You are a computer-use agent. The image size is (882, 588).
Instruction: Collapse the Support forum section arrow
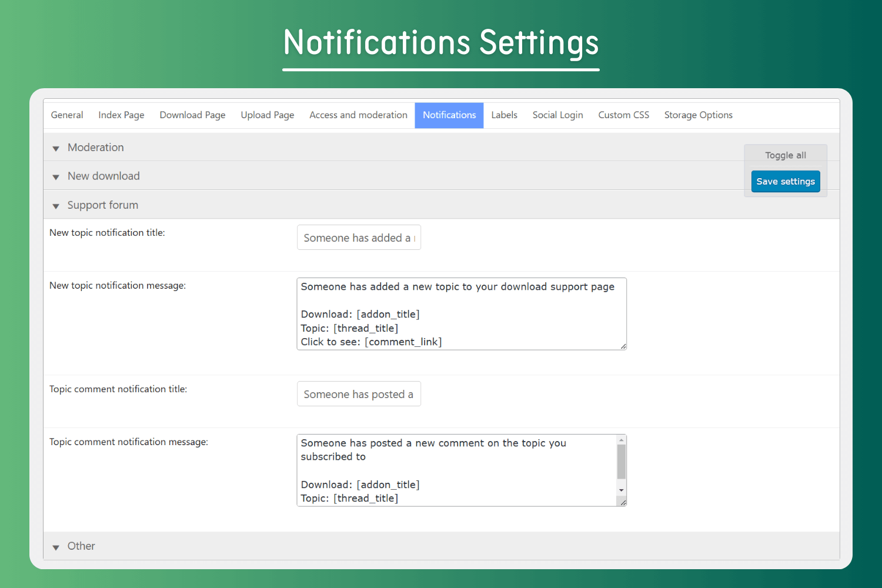click(x=56, y=206)
